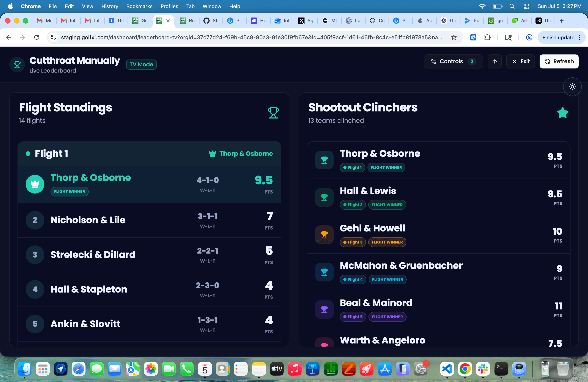588x382 pixels.
Task: Open the Window menu
Action: [x=212, y=6]
